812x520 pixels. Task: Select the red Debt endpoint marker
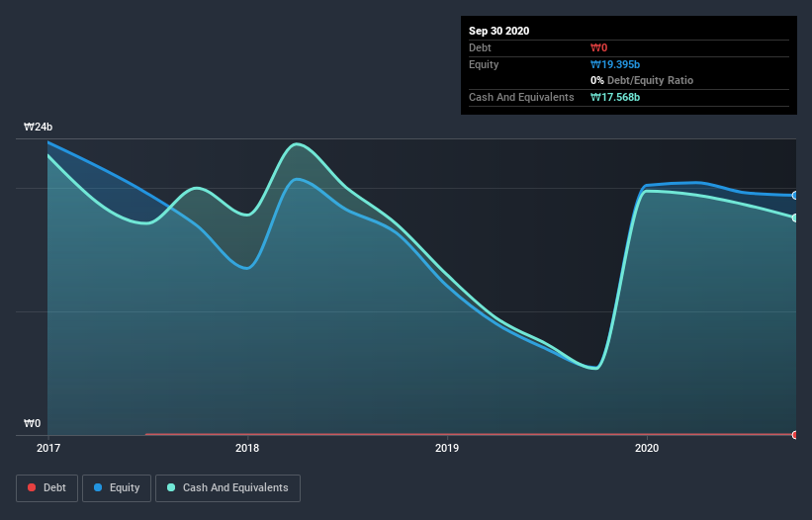click(795, 435)
